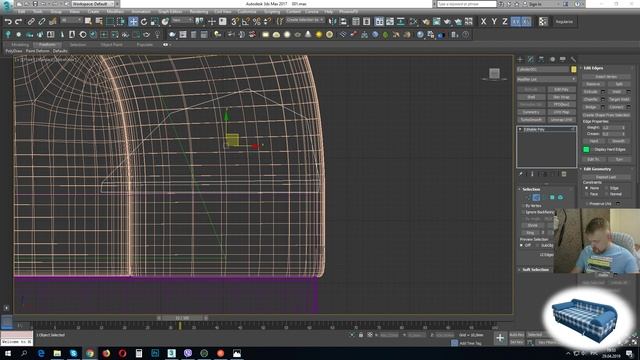This screenshot has height=360, width=640.
Task: Switch to Object Paint ribbon tab
Action: 111,44
